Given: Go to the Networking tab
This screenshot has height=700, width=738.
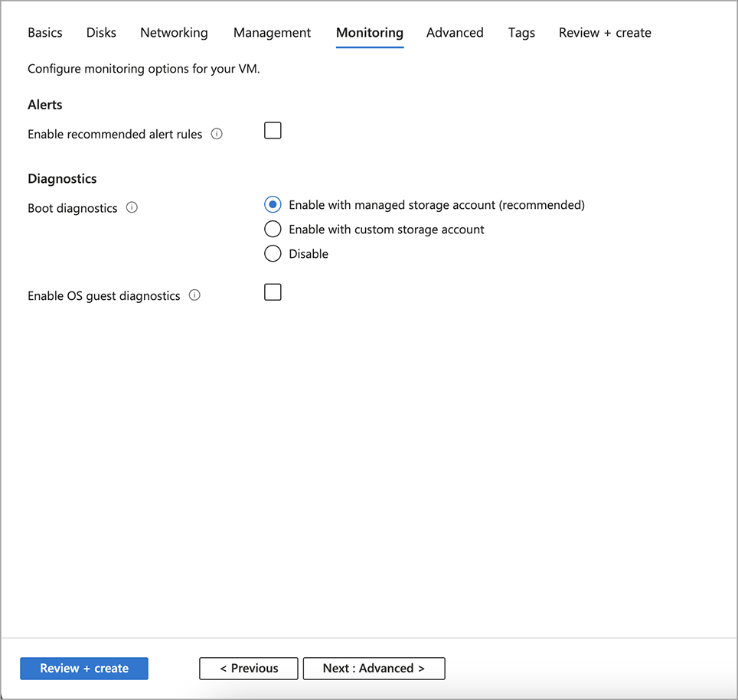Looking at the screenshot, I should [174, 33].
